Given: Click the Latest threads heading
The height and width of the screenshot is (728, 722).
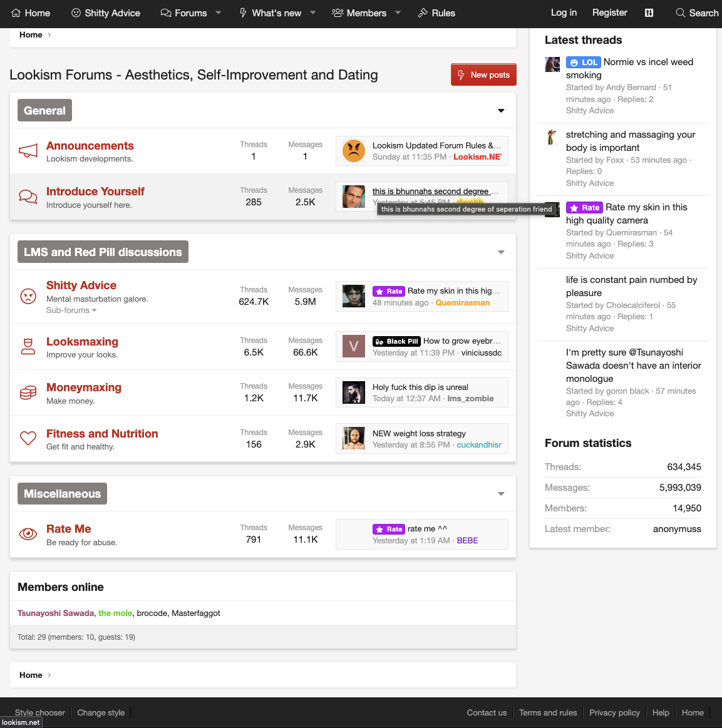Looking at the screenshot, I should [x=583, y=40].
